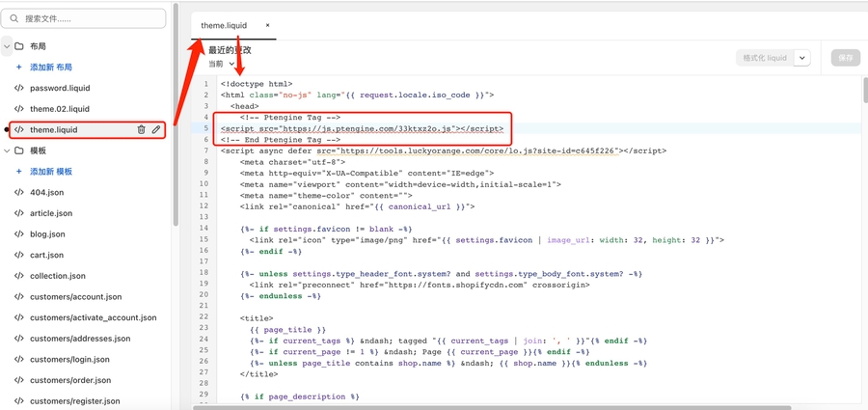Open customers/addresses.json template
Viewport: 868px width, 410px height.
click(x=80, y=339)
